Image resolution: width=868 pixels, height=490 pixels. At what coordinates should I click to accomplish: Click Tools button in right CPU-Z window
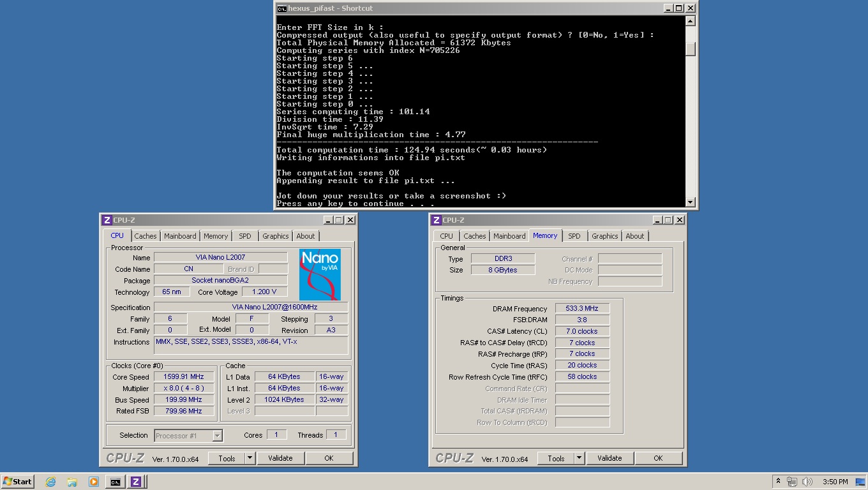(x=556, y=458)
